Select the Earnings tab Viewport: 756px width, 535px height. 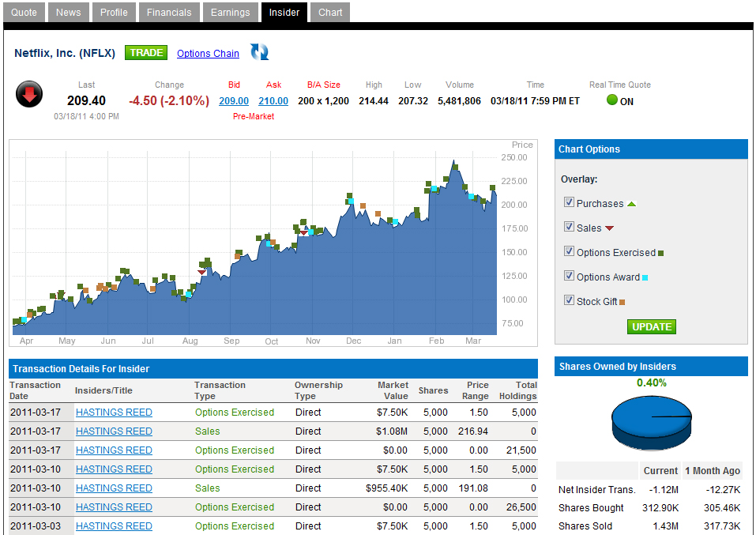point(230,13)
